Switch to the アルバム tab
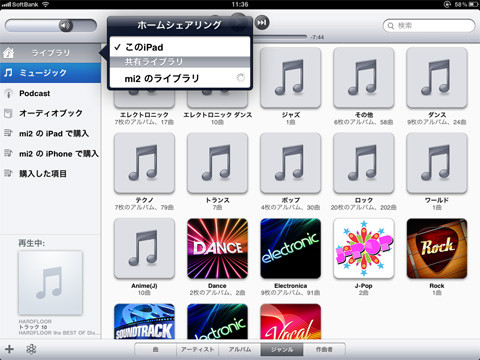The image size is (480, 360). [240, 349]
